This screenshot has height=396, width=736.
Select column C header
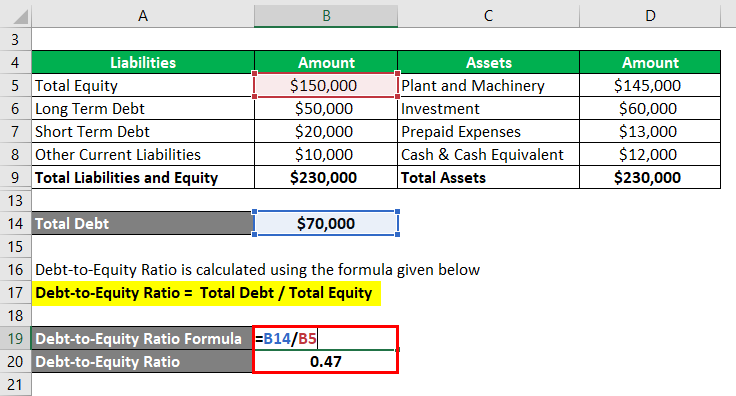[488, 15]
